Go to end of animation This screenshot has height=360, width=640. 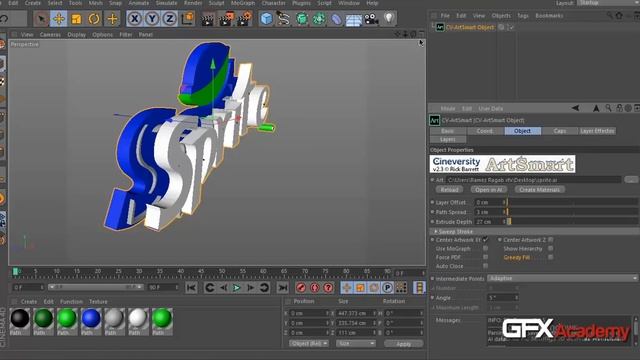click(282, 288)
